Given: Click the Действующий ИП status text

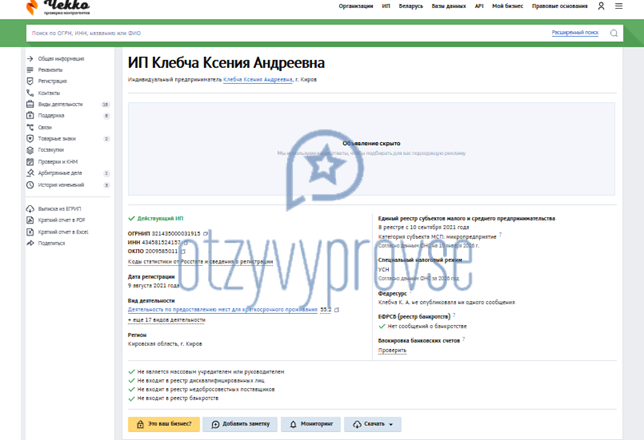Looking at the screenshot, I should click(x=160, y=219).
